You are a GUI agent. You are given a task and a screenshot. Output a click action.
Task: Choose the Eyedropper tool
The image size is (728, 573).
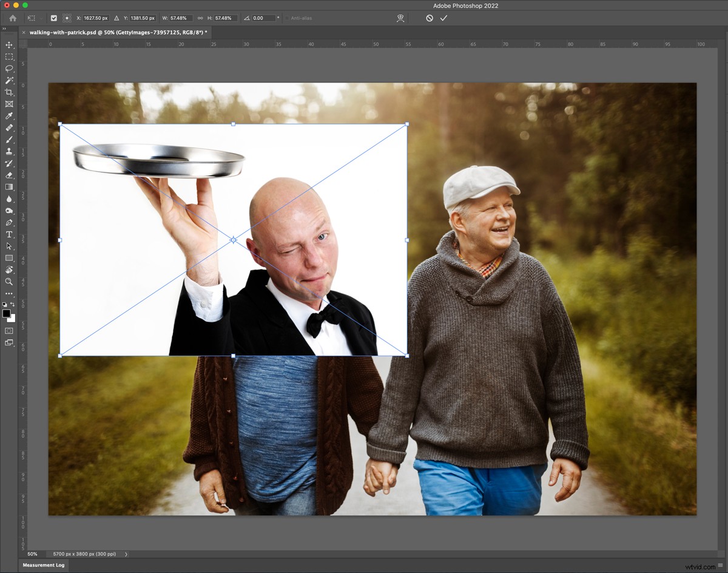click(9, 116)
